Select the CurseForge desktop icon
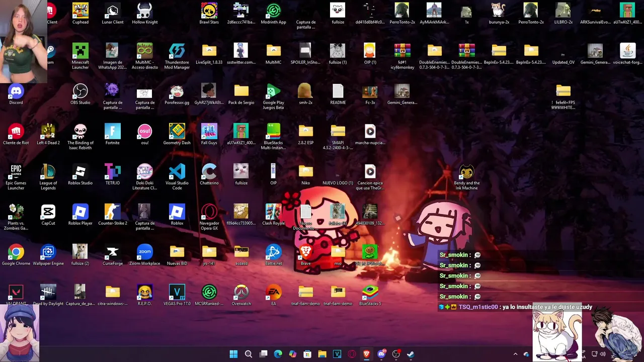The height and width of the screenshot is (362, 644). click(x=113, y=255)
